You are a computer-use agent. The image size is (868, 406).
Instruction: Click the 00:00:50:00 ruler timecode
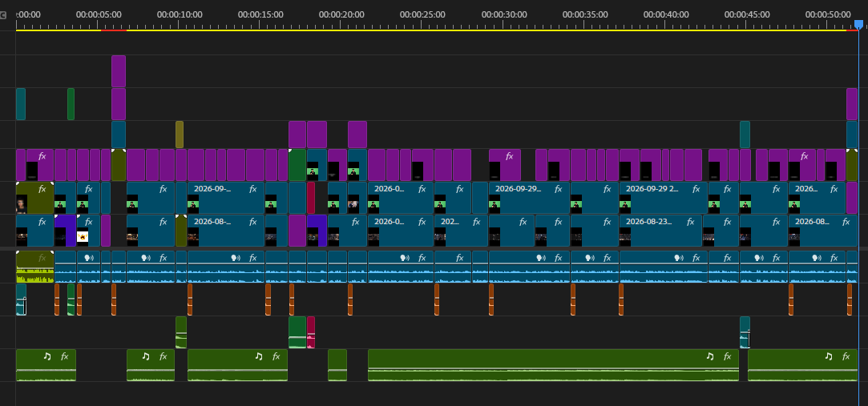(828, 14)
